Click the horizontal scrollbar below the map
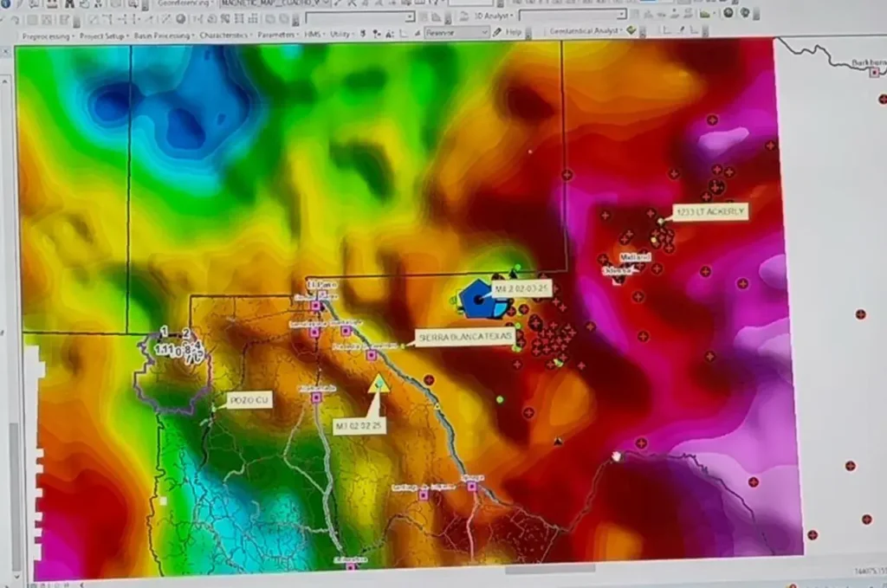 550,569
